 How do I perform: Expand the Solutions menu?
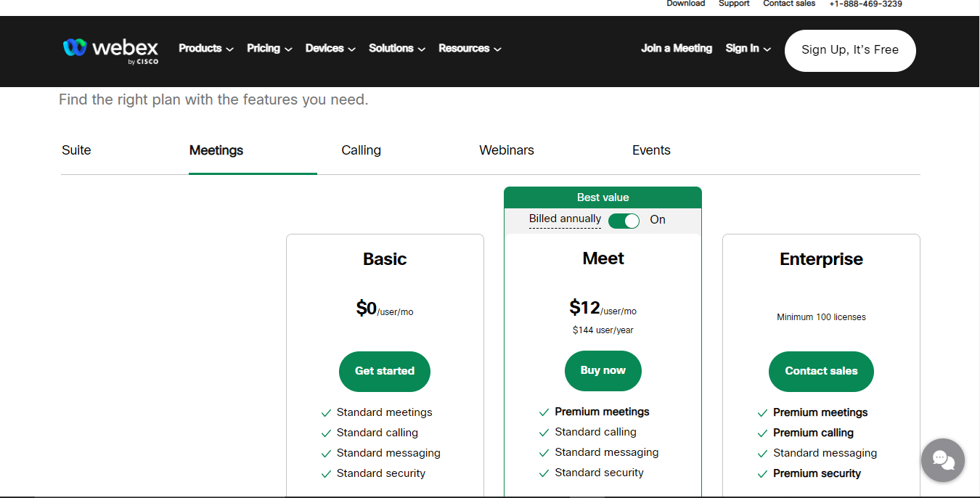397,49
